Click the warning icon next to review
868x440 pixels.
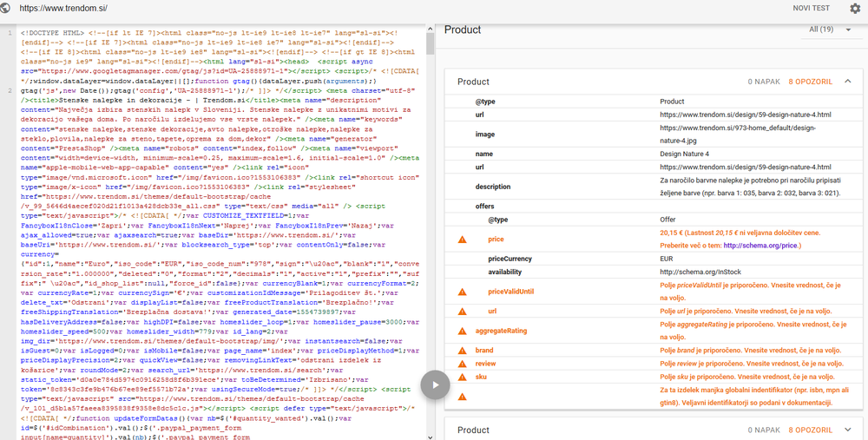463,364
